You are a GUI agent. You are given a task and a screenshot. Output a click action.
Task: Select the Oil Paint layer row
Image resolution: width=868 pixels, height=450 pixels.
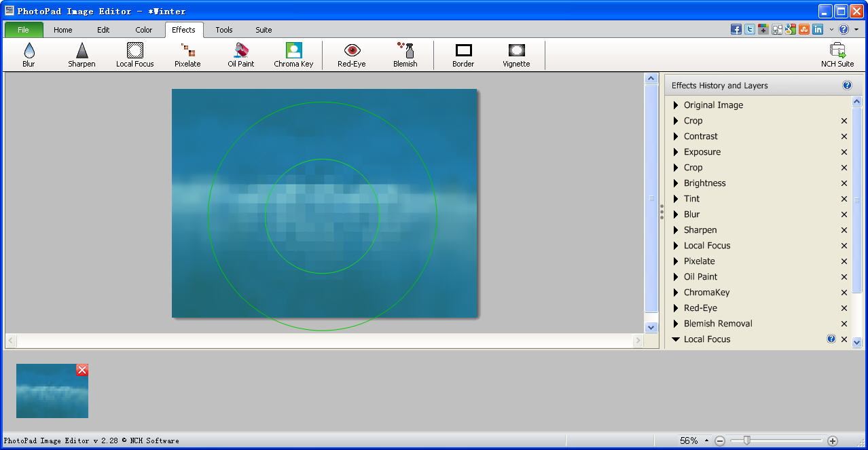coord(759,277)
